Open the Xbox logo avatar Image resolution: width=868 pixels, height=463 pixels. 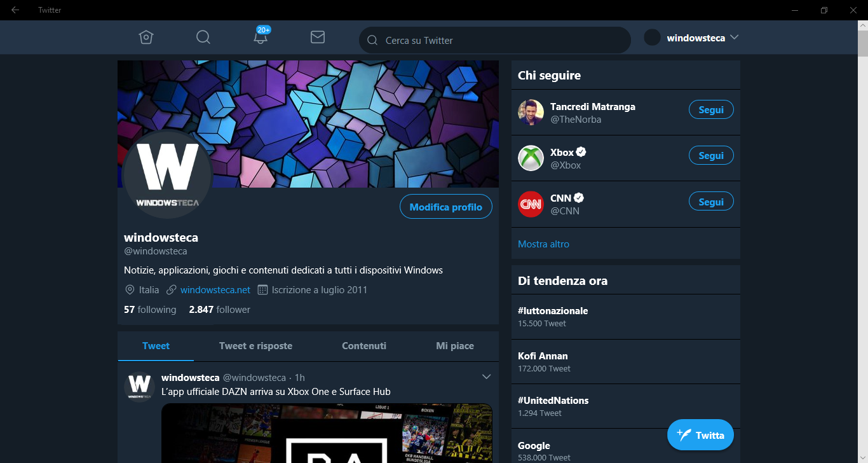tap(531, 158)
